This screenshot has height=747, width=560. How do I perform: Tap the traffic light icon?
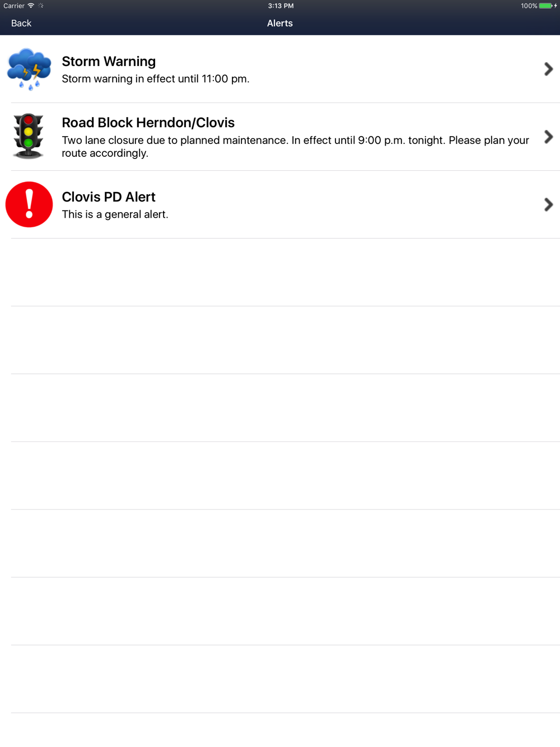pos(29,136)
